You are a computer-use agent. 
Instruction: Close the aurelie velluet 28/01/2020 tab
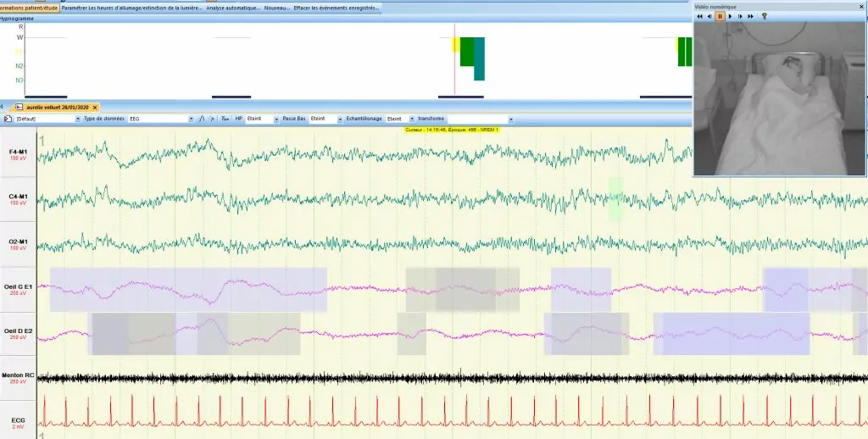(97, 108)
